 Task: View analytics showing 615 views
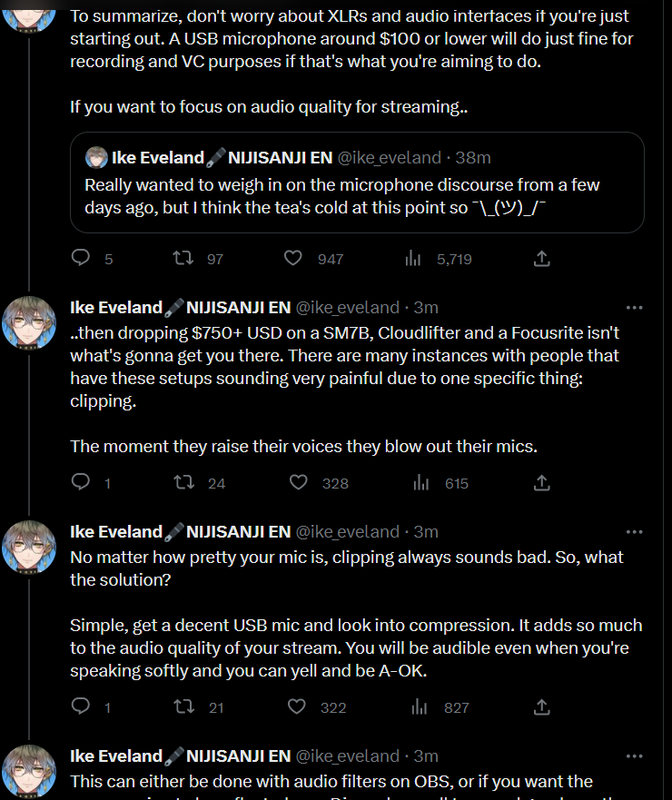[x=420, y=483]
